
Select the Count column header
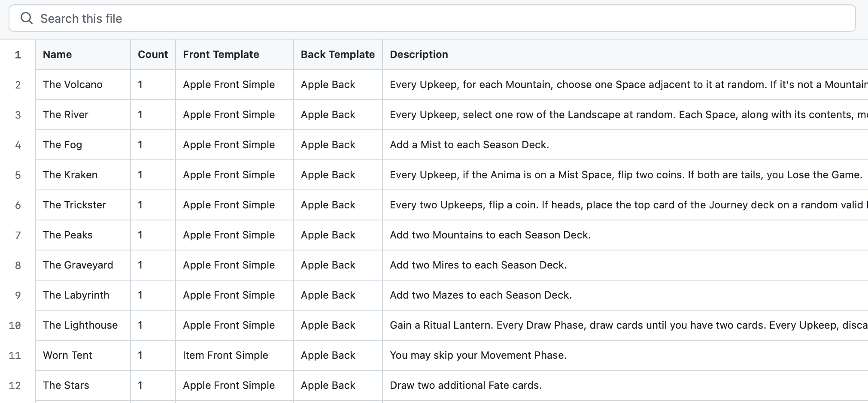click(x=152, y=55)
